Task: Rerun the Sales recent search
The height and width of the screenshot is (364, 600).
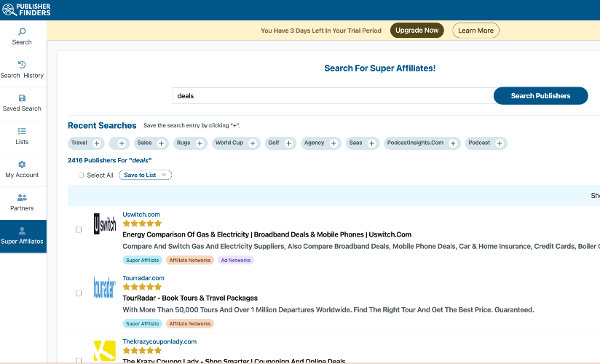Action: pos(145,143)
